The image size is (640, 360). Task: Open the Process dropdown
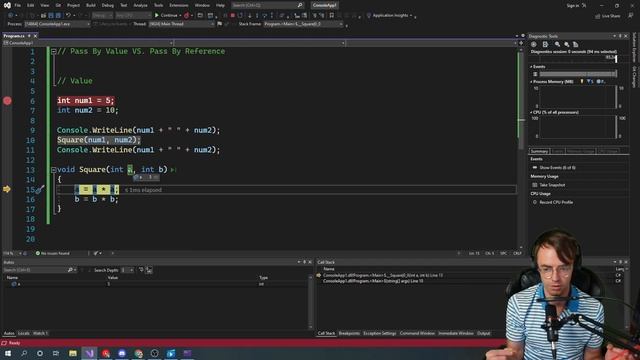point(57,24)
